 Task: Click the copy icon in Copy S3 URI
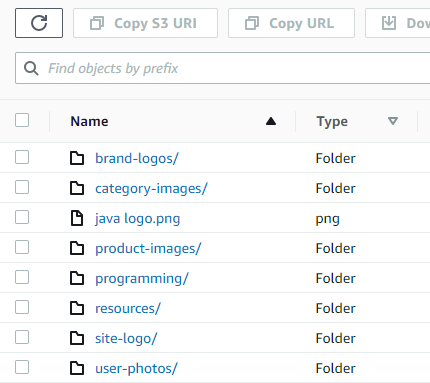tap(97, 23)
